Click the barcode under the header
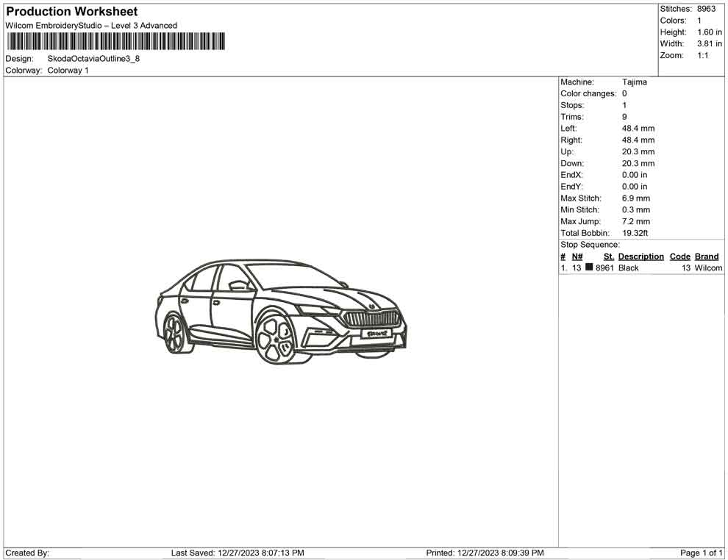This screenshot has height=560, width=728. (116, 41)
